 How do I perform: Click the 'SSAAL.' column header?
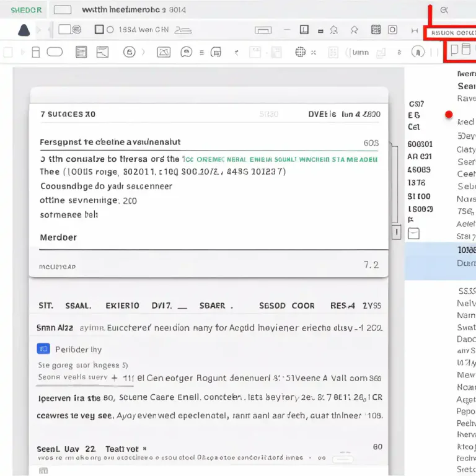coord(78,306)
